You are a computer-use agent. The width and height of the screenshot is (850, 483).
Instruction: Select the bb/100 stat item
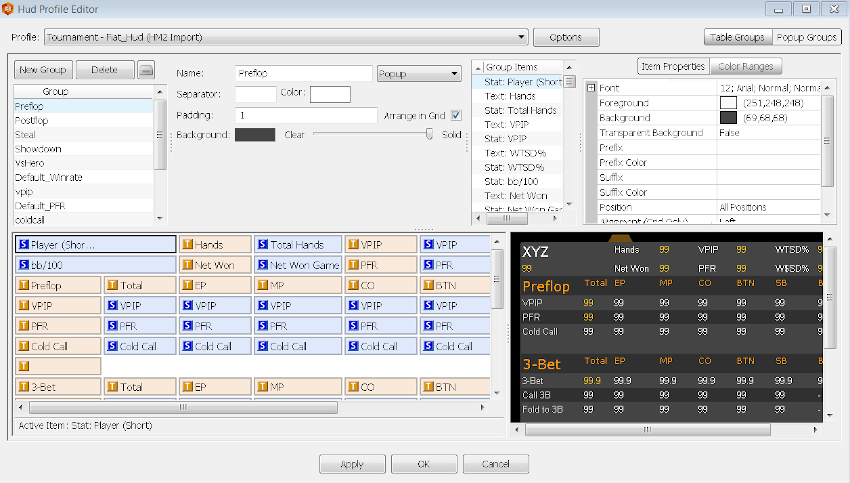pyautogui.click(x=96, y=265)
